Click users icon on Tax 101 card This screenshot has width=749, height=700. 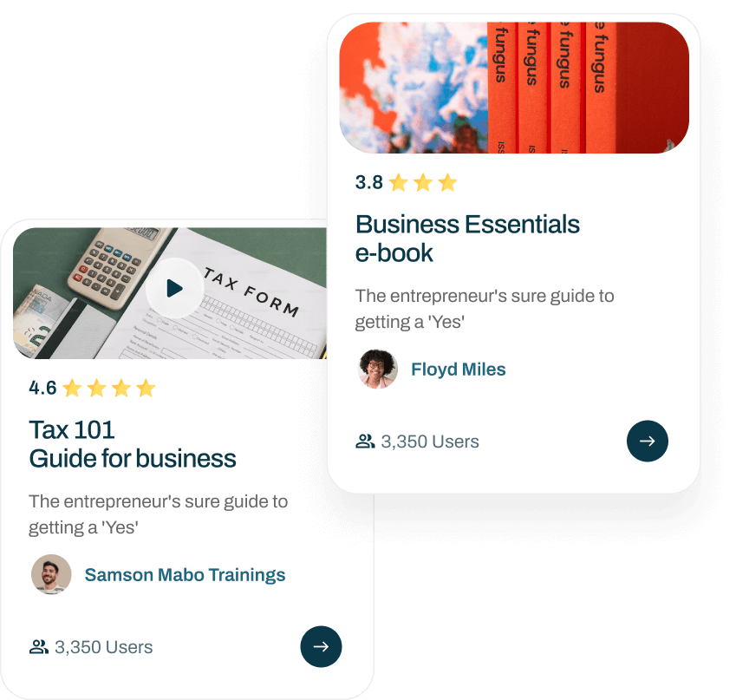pyautogui.click(x=39, y=647)
